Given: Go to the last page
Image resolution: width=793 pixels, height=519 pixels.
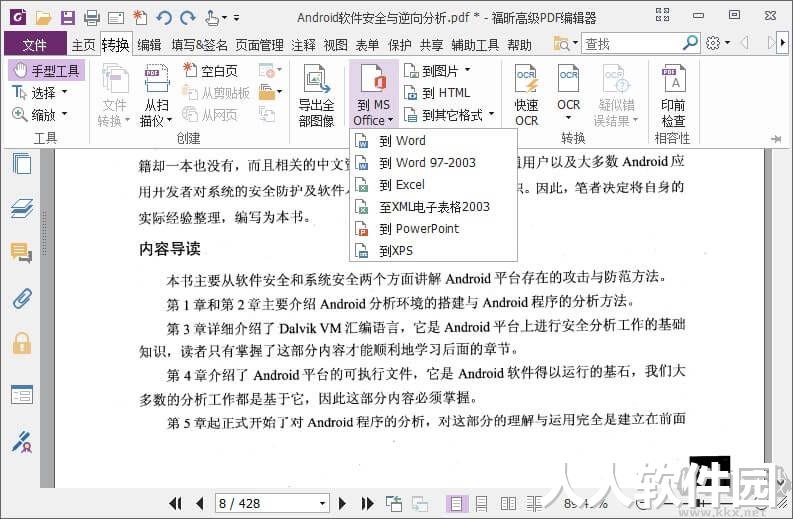Looking at the screenshot, I should coord(367,503).
